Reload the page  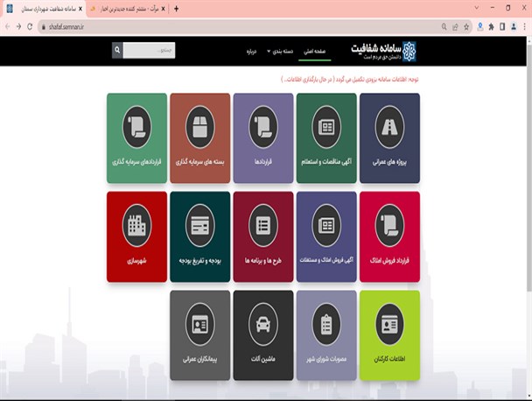point(30,26)
